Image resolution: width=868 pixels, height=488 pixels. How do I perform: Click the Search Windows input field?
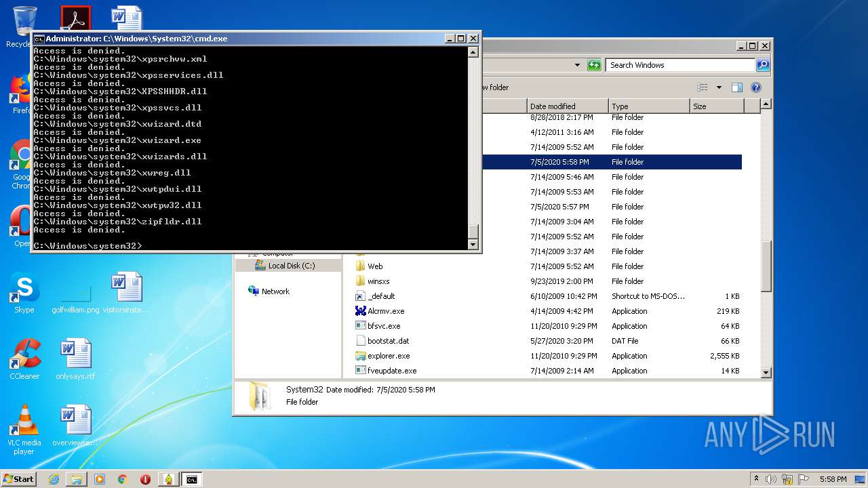680,65
